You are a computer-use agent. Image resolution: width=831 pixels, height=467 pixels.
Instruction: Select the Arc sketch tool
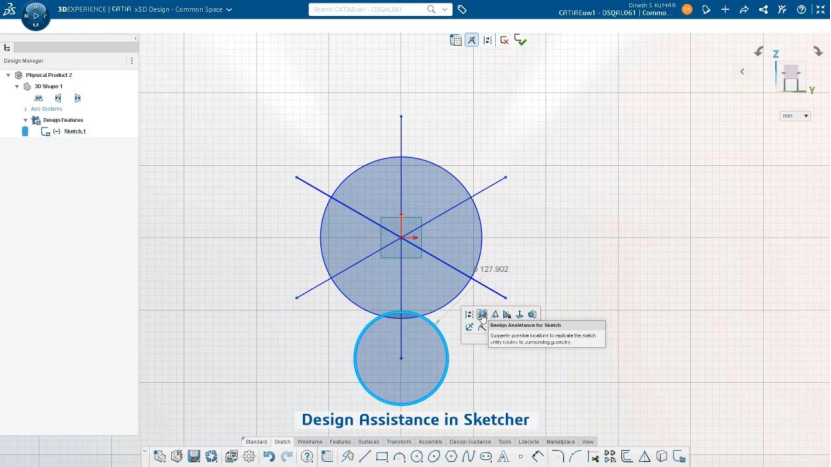[x=399, y=456]
